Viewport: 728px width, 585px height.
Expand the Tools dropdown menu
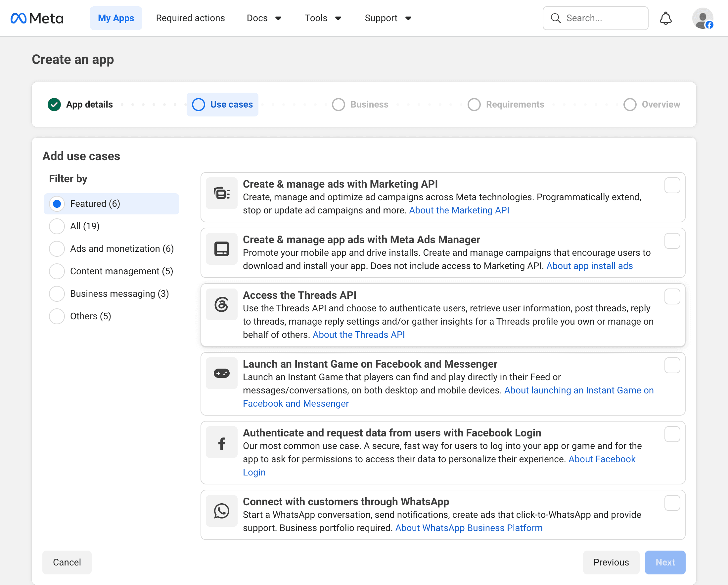(323, 18)
